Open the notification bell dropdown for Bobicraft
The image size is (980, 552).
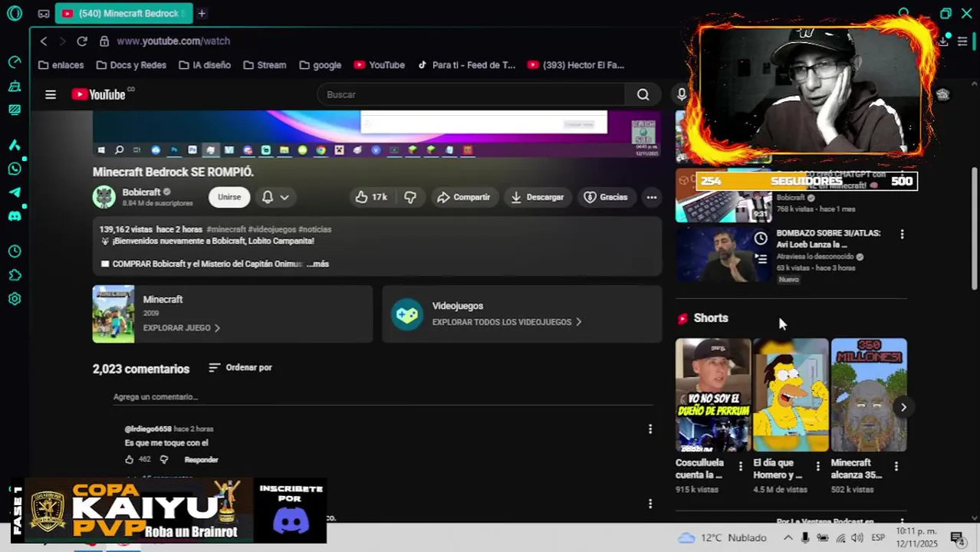coord(275,197)
